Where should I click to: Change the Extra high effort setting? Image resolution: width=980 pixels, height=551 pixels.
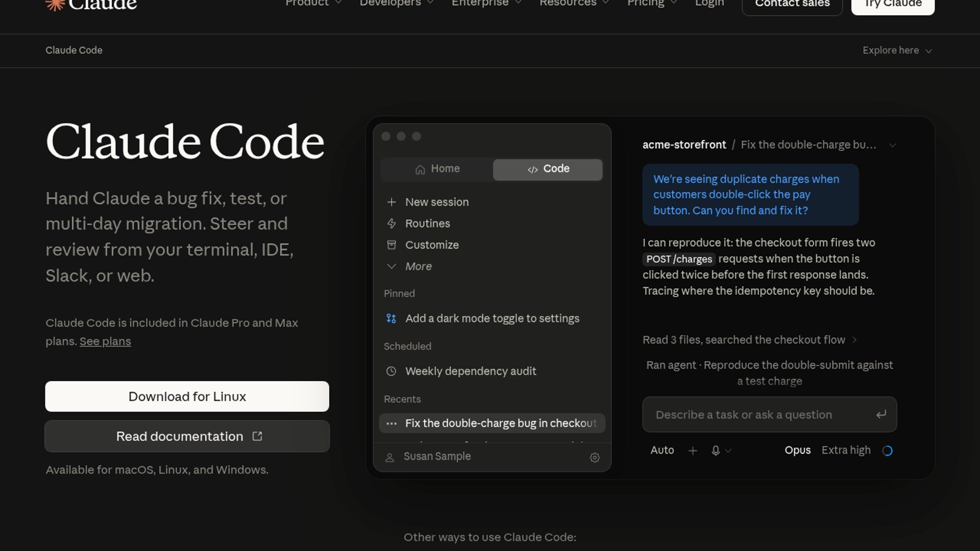[846, 450]
